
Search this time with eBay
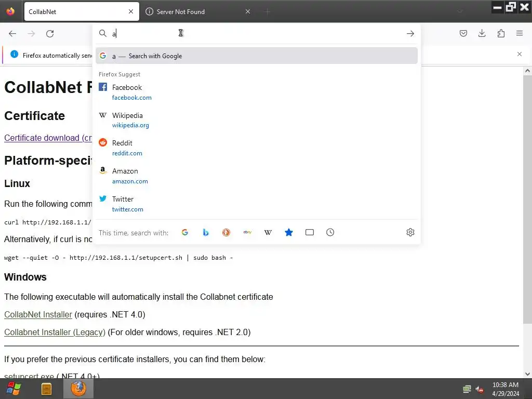click(247, 232)
